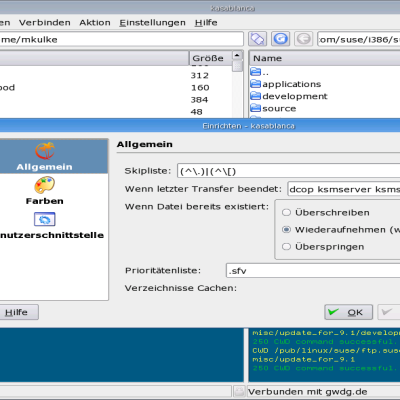The width and height of the screenshot is (400, 400).
Task: Click the 'CWD /pub/linux/suse' log line
Action: point(326,351)
